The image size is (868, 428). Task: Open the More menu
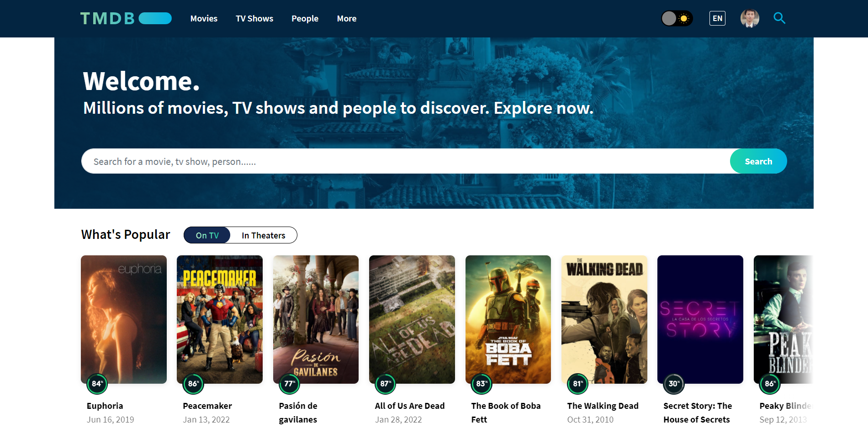coord(347,19)
